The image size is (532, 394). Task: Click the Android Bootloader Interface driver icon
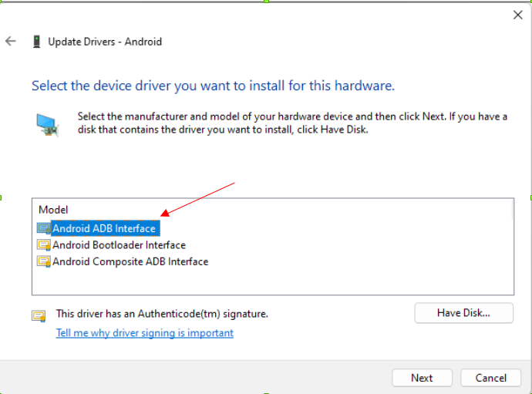44,245
